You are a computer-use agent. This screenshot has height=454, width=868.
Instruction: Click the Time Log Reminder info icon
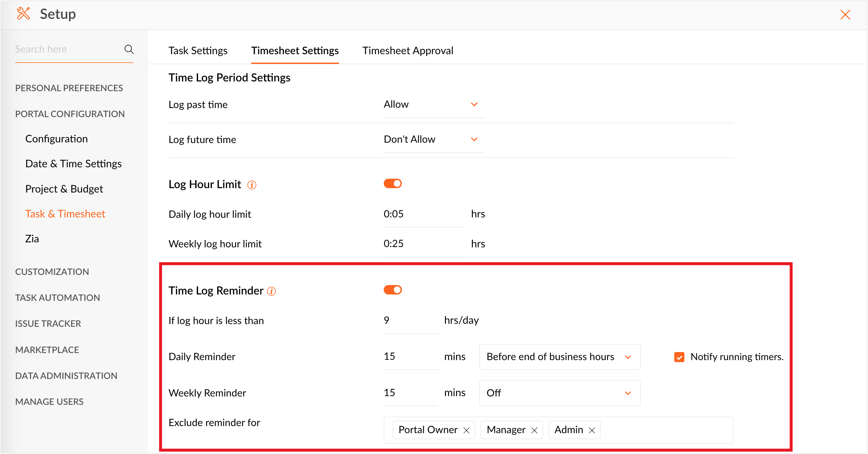pyautogui.click(x=271, y=291)
